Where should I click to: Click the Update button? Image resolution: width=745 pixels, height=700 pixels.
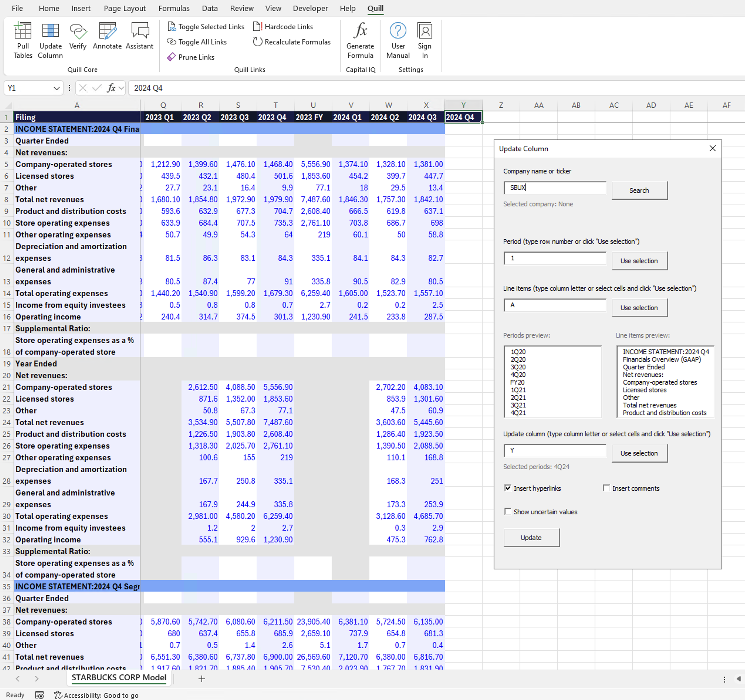pos(531,537)
